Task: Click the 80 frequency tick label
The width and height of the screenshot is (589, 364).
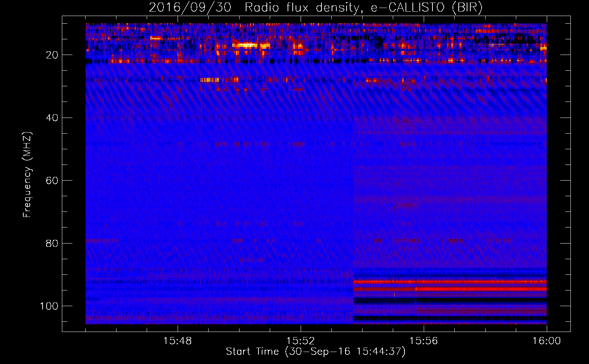Action: point(52,243)
